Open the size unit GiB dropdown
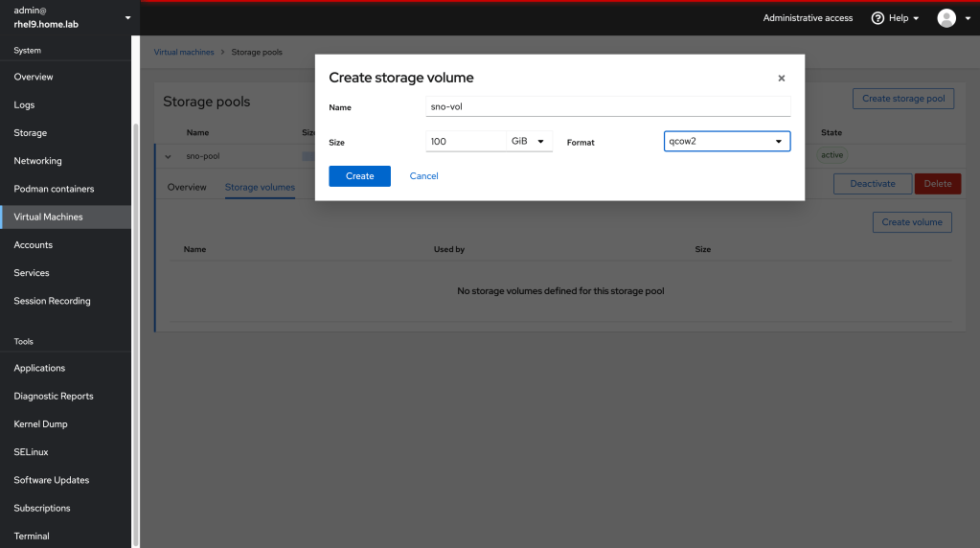This screenshot has width=980, height=548. (529, 142)
